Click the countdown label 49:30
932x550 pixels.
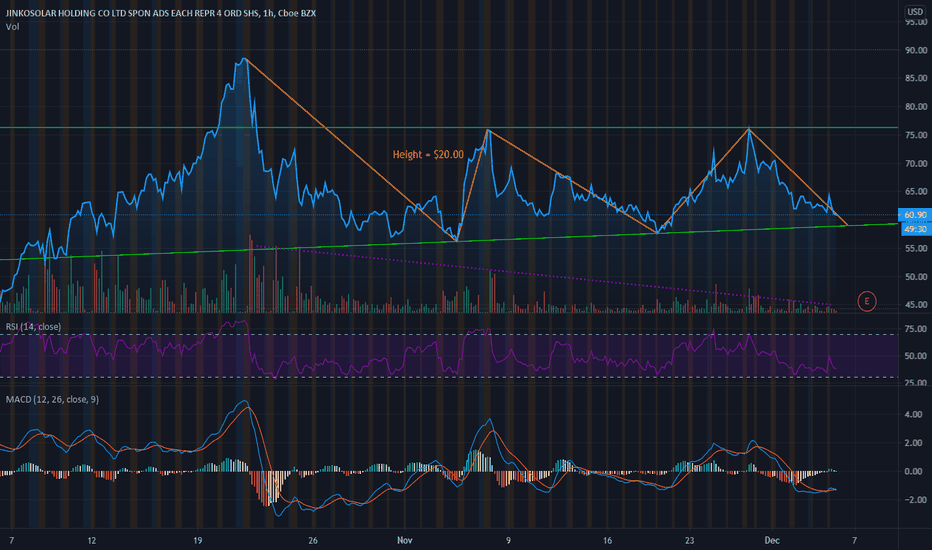point(915,229)
